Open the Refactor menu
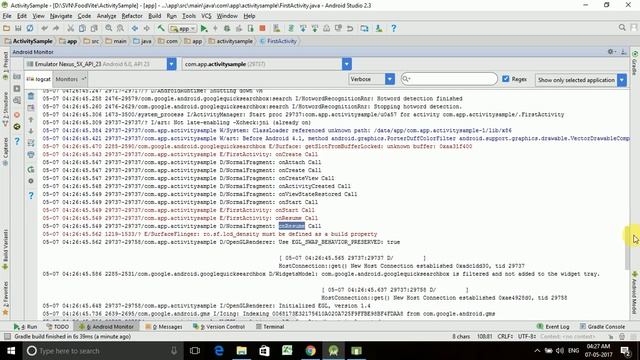 [132, 16]
